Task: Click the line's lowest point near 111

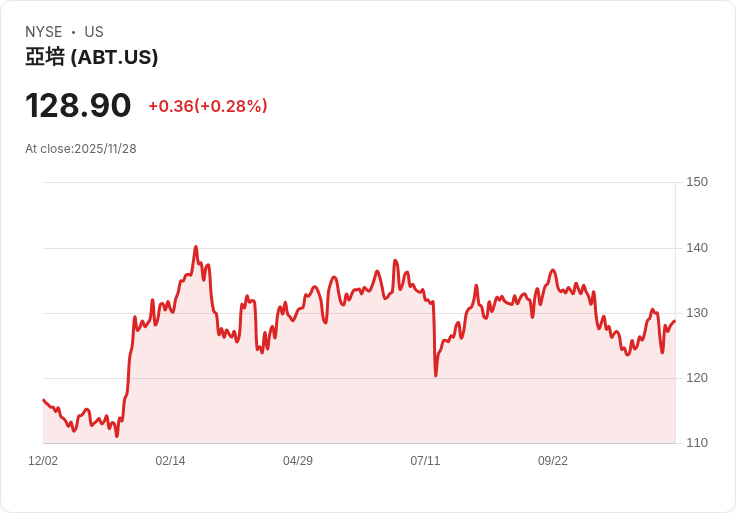Action: pyautogui.click(x=117, y=436)
